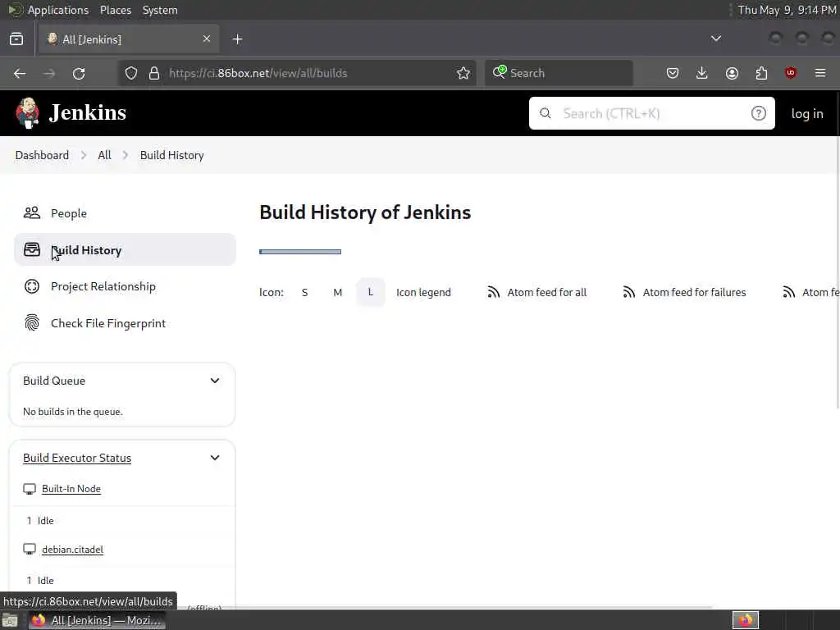Open the People page in the sidebar

pos(69,213)
